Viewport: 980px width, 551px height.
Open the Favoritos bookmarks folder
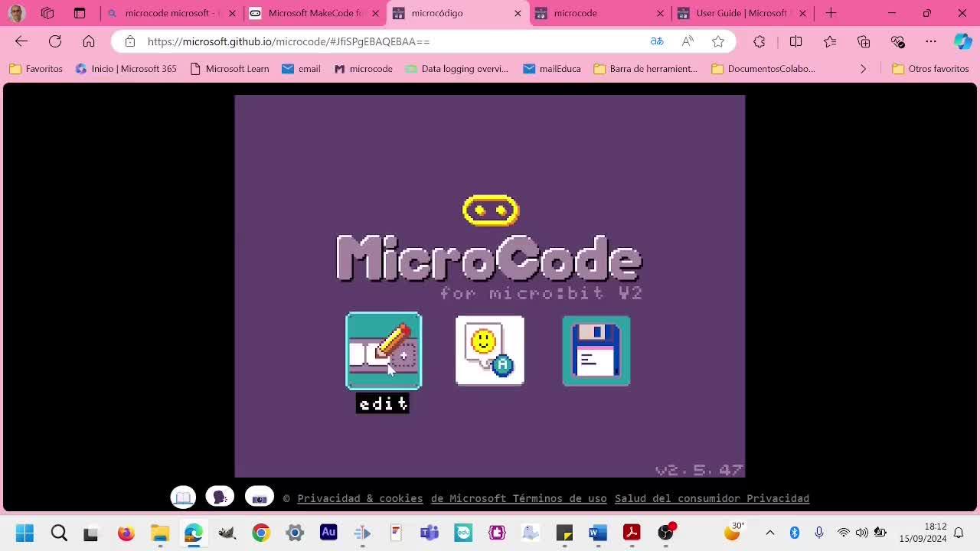[36, 69]
